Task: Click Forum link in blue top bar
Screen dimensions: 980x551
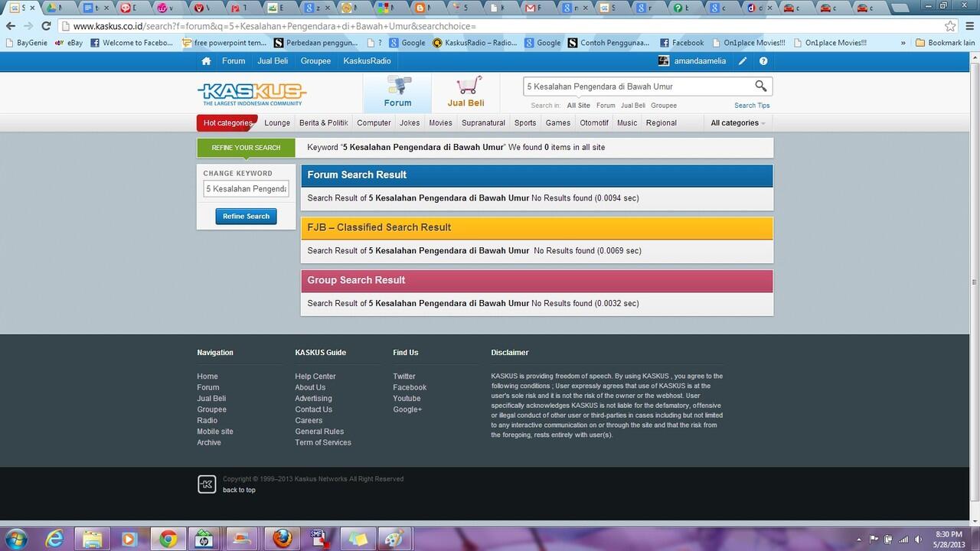Action: point(234,61)
